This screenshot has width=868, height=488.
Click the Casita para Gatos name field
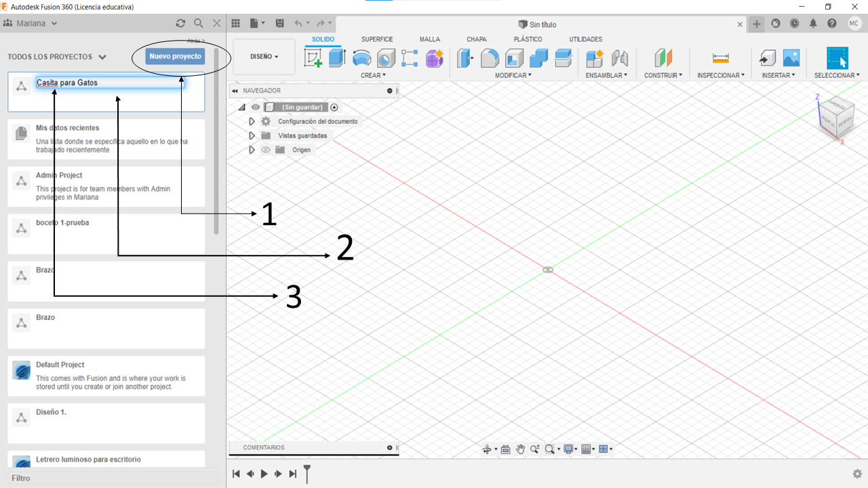[110, 83]
